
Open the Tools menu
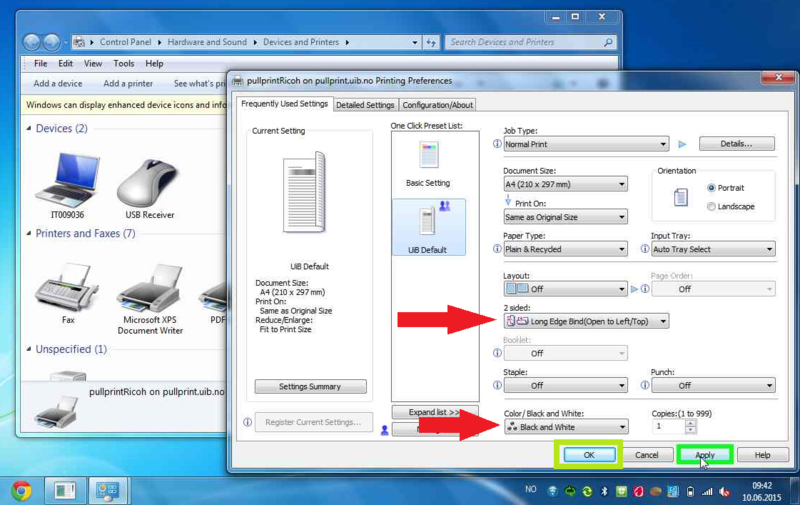pos(123,64)
